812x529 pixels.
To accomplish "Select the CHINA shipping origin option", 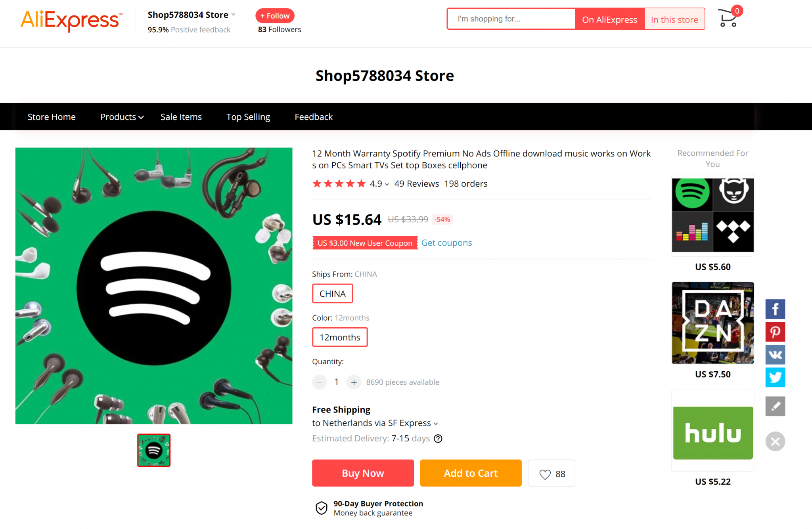I will 332,294.
